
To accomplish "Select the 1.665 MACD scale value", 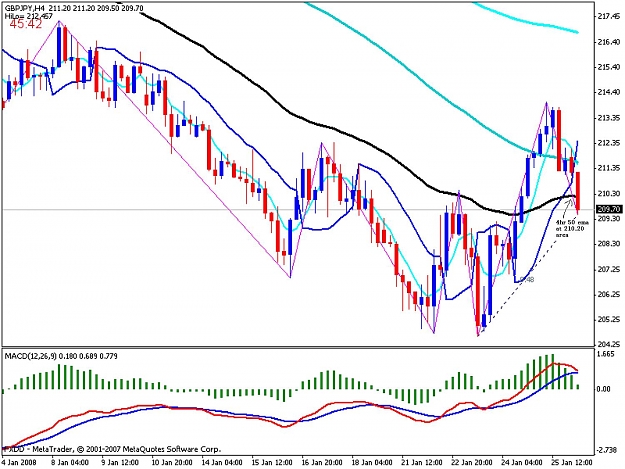I will point(607,355).
